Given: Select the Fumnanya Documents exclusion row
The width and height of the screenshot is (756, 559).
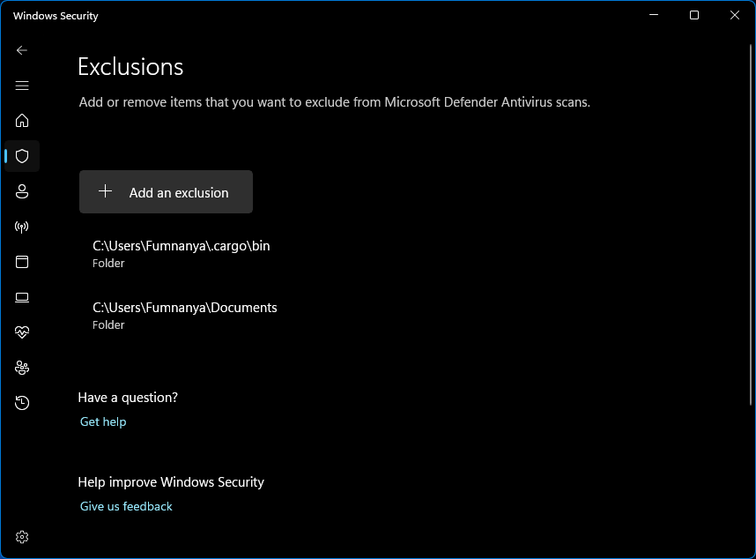Looking at the screenshot, I should point(185,316).
